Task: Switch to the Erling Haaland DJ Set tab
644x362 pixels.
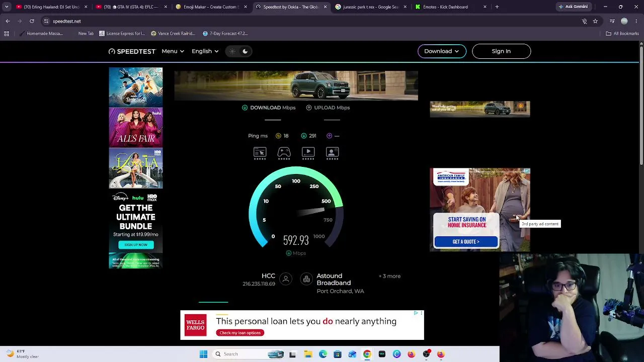Action: 52,7
